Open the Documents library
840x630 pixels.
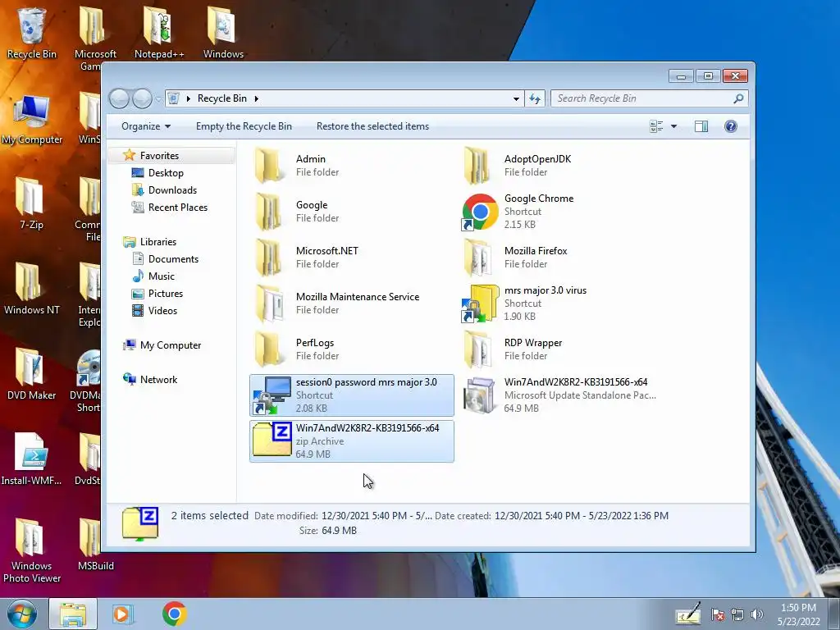tap(173, 259)
